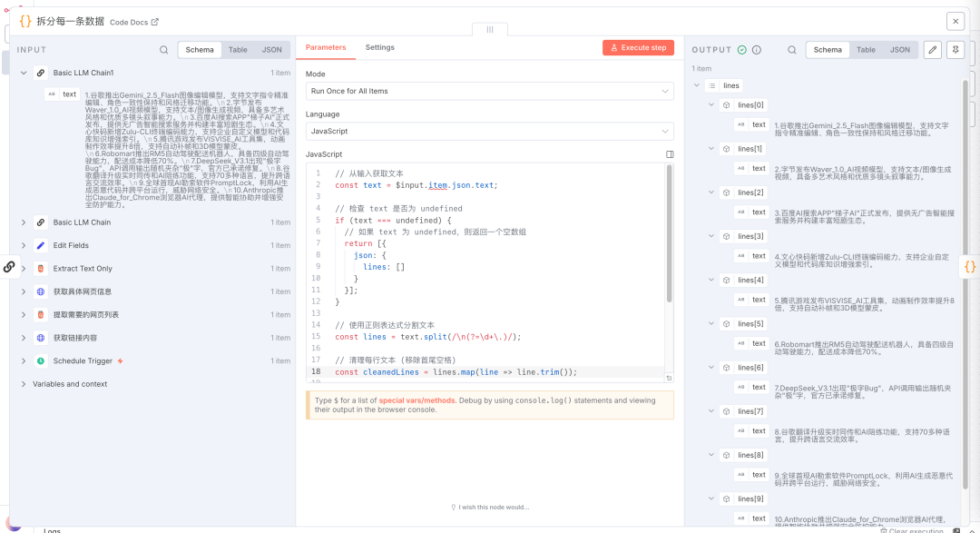
Task: Open the Parameters tab
Action: pyautogui.click(x=326, y=47)
